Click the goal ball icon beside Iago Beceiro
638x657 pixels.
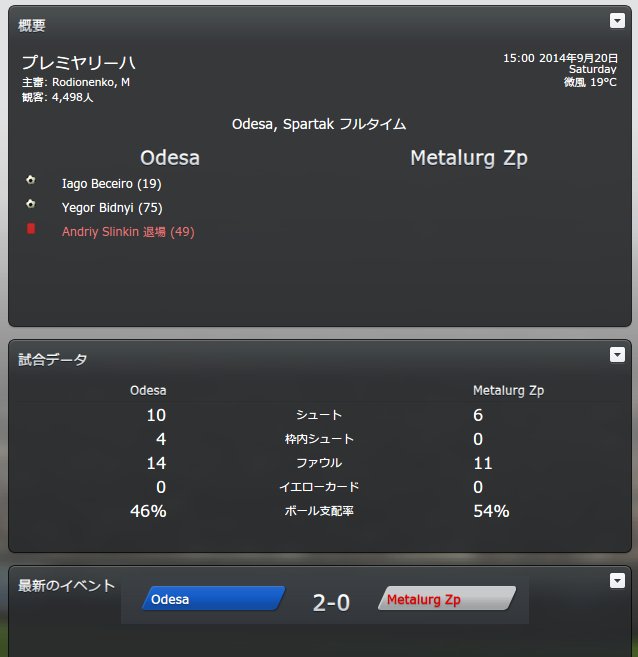[31, 180]
